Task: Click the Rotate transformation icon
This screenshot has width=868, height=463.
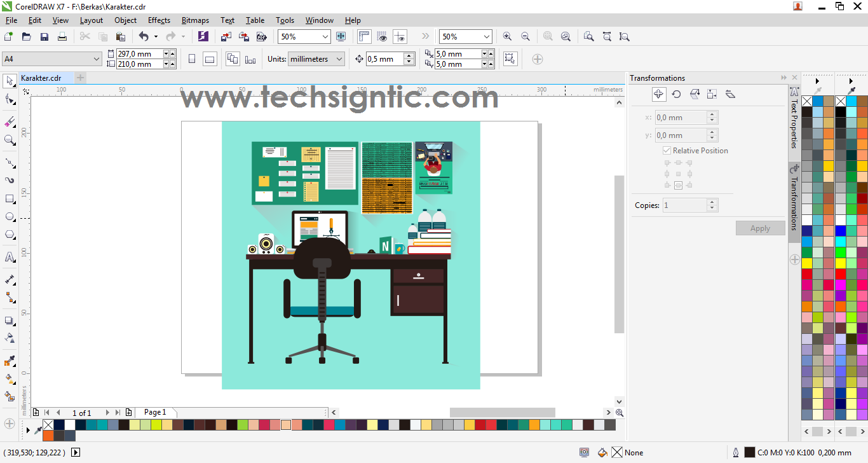Action: pyautogui.click(x=676, y=94)
